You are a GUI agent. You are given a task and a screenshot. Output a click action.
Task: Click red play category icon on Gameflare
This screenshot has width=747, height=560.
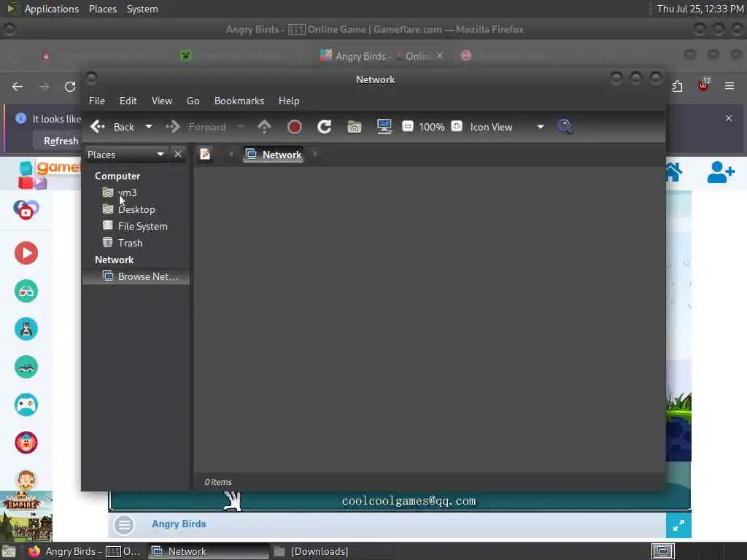(x=26, y=253)
